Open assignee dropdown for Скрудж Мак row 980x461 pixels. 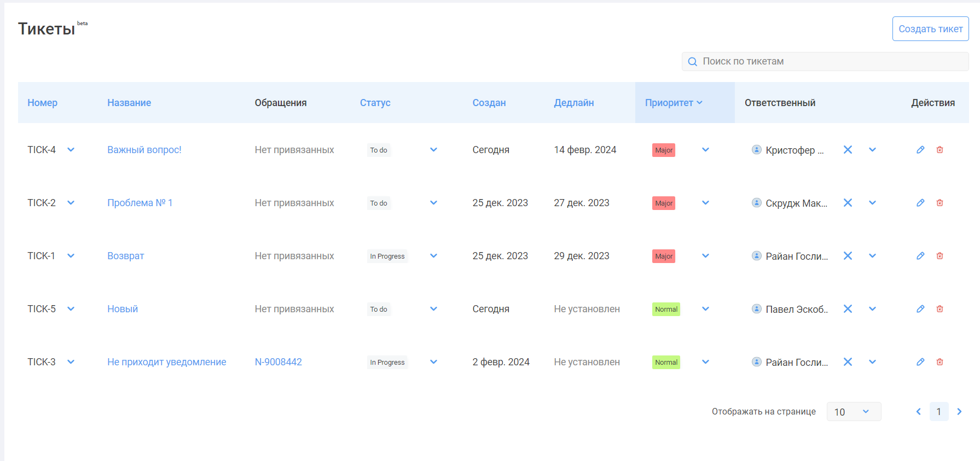coord(872,203)
